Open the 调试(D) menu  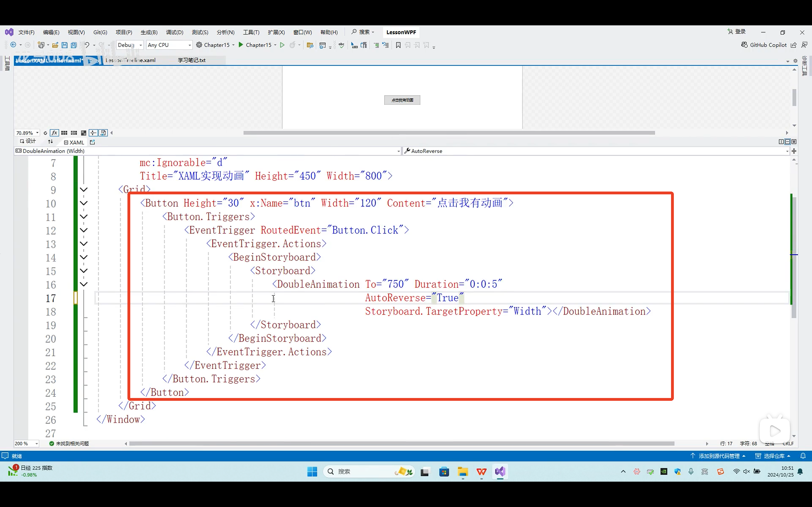(x=175, y=32)
